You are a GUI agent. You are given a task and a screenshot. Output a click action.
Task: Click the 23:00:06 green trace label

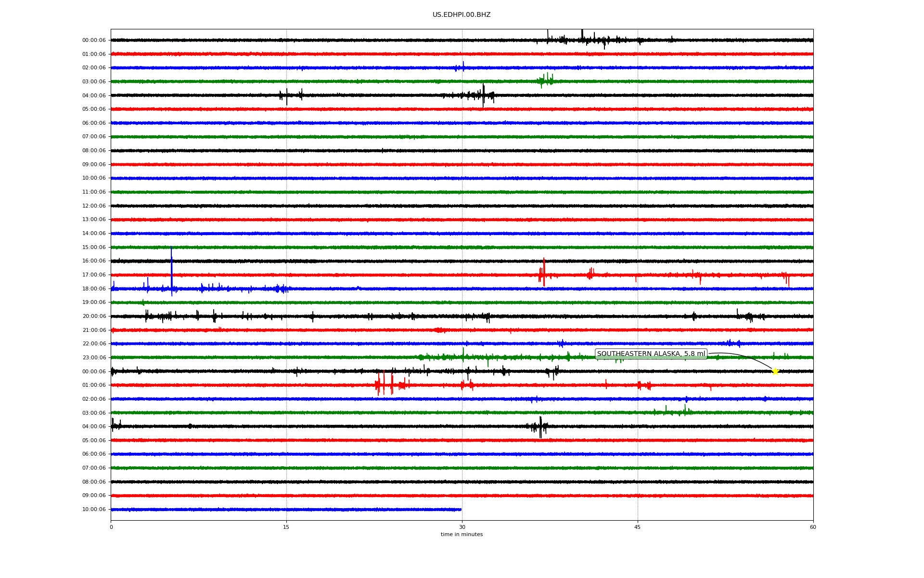click(x=94, y=358)
